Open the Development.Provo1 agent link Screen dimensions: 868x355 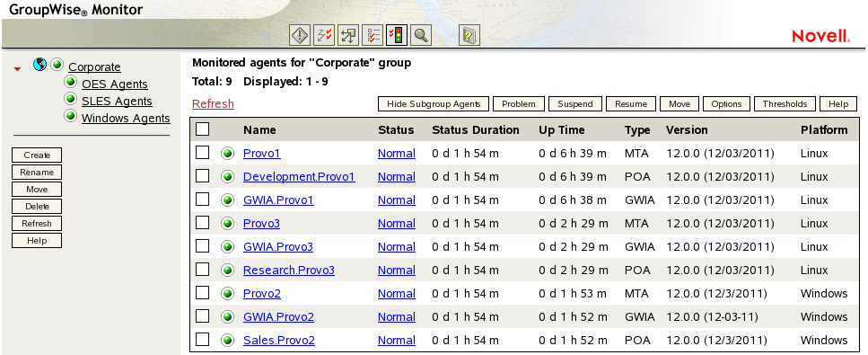click(x=299, y=177)
